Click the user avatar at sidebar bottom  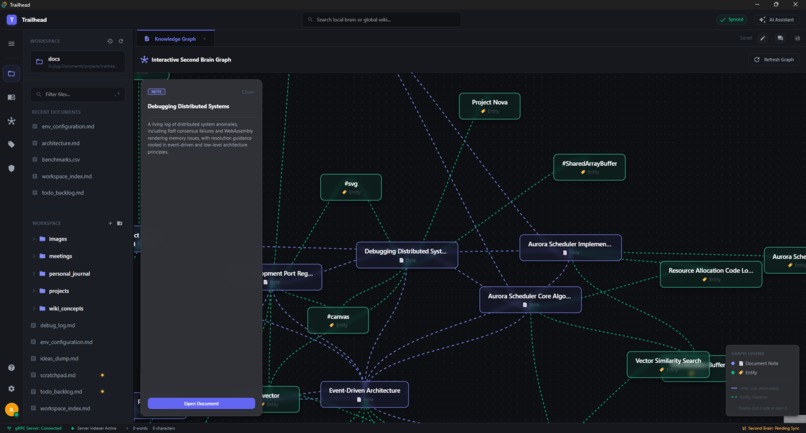[11, 409]
